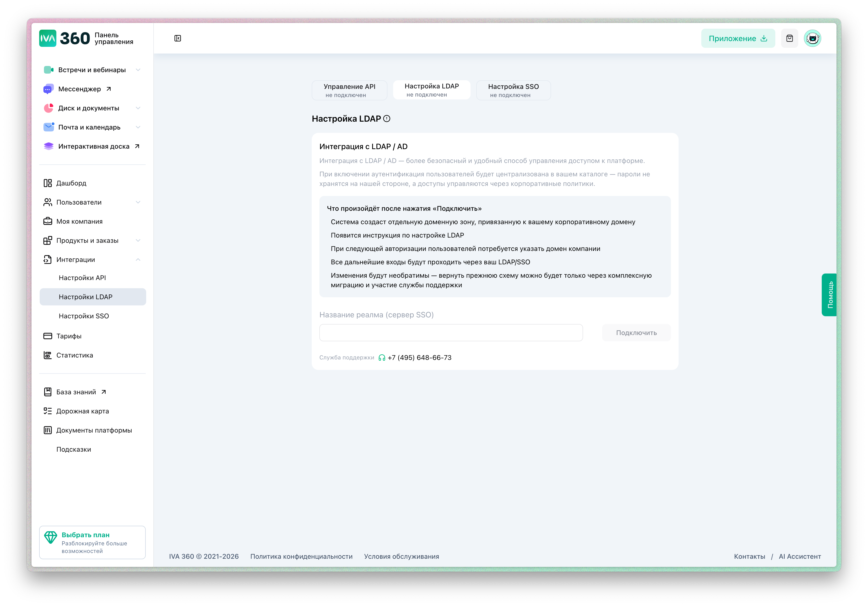This screenshot has width=868, height=607.
Task: Open Мессенджер from sidebar
Action: pyautogui.click(x=79, y=89)
